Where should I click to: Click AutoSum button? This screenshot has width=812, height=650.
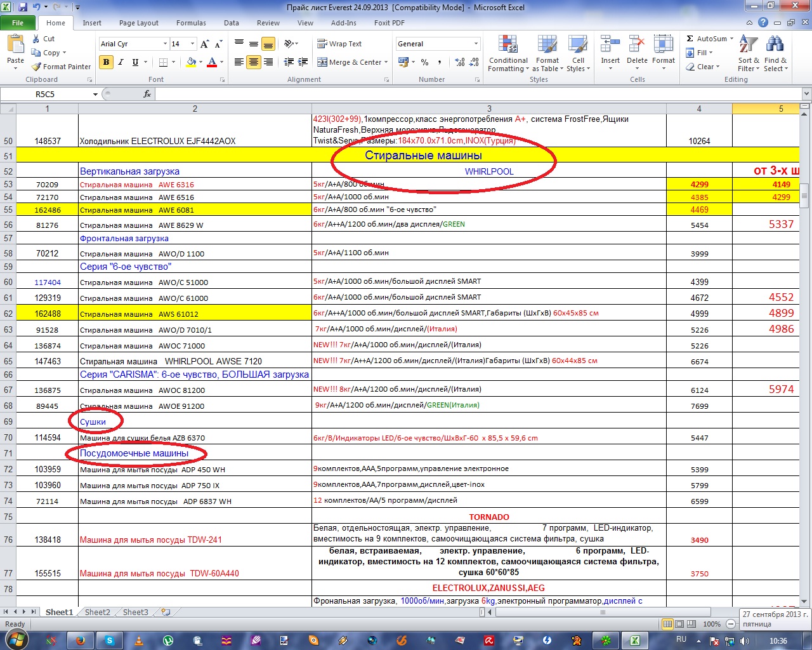coord(707,39)
